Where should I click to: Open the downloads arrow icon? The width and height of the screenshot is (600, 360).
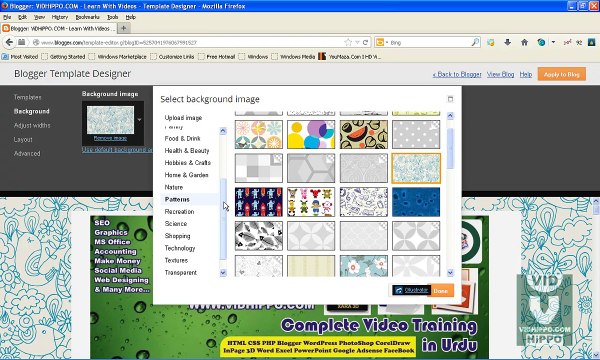[x=508, y=42]
